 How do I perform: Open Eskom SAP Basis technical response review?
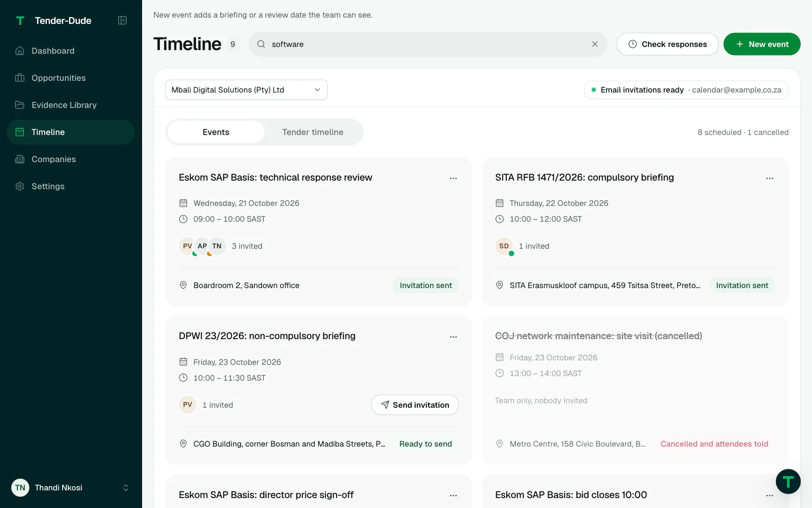tap(275, 177)
